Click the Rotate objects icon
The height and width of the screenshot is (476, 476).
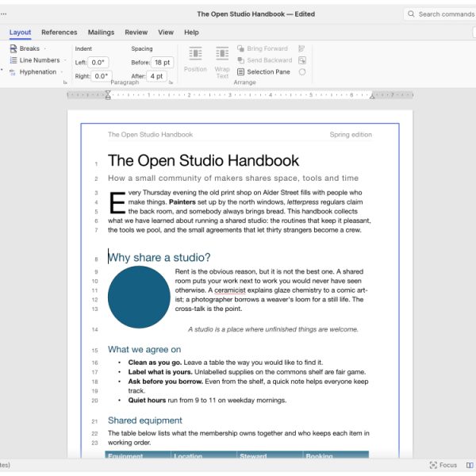(302, 72)
